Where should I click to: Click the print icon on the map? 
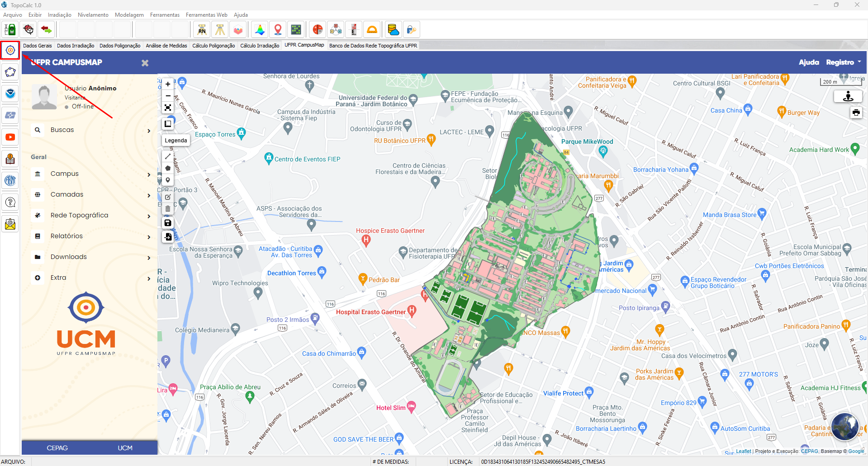tap(856, 113)
